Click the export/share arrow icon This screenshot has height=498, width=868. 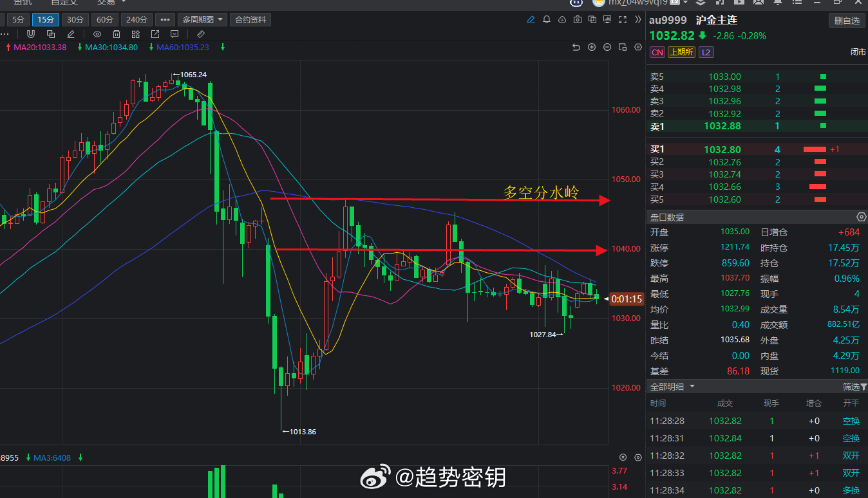point(155,34)
